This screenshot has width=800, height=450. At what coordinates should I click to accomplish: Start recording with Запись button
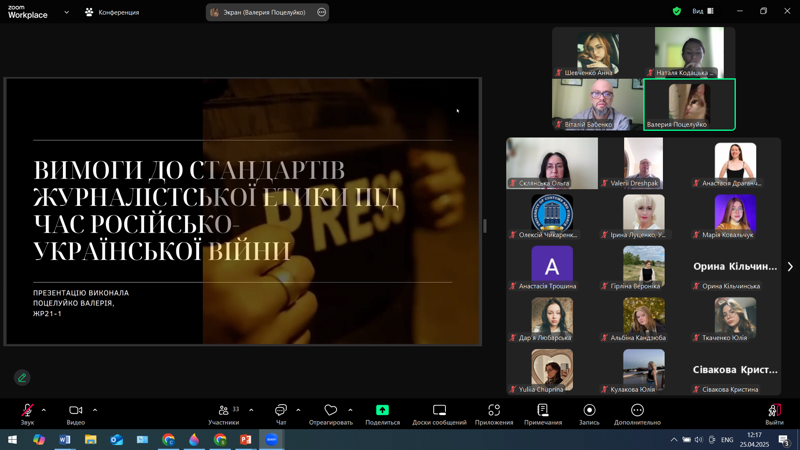click(589, 414)
